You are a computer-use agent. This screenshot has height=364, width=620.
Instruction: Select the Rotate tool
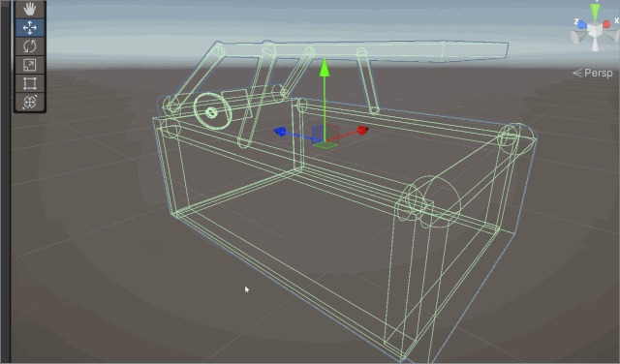(30, 46)
